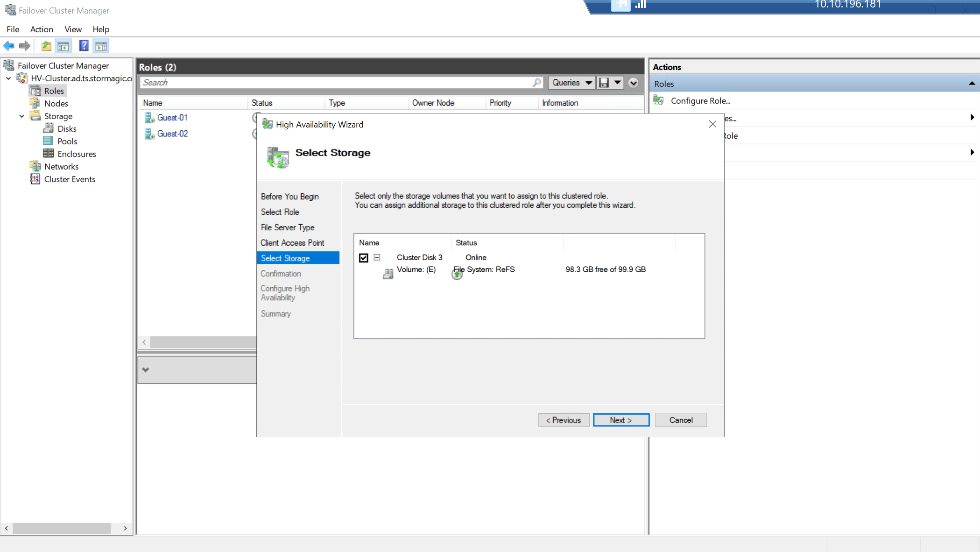Open the save query dropdown arrow
Image resolution: width=980 pixels, height=552 pixels.
click(x=618, y=83)
